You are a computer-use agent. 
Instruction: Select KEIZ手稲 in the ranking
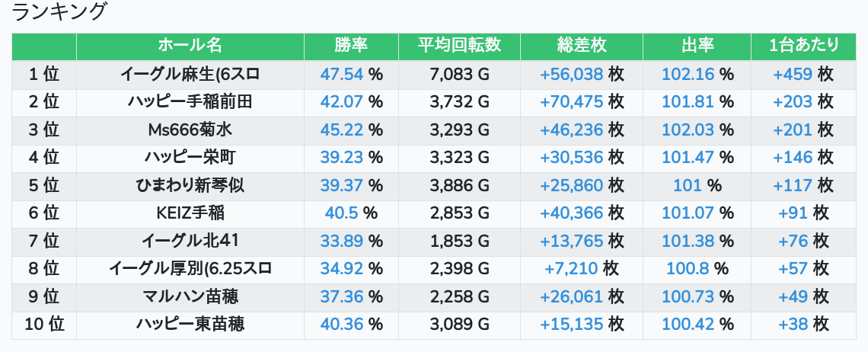tap(190, 213)
